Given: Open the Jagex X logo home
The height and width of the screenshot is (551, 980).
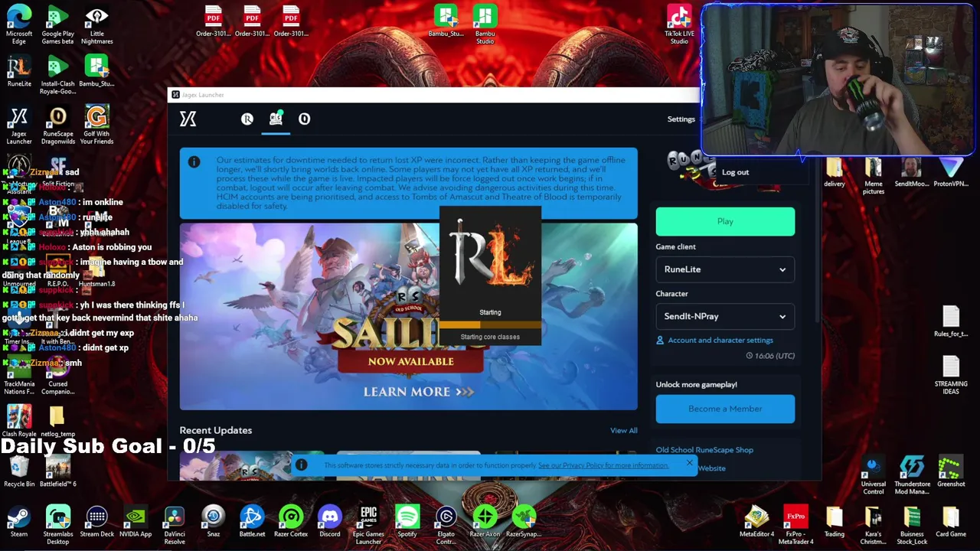Looking at the screenshot, I should [x=188, y=119].
